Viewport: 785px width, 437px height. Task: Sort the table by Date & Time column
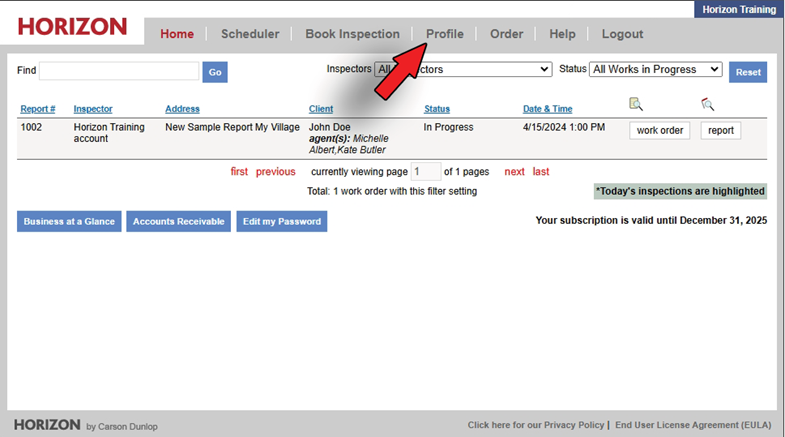point(547,109)
